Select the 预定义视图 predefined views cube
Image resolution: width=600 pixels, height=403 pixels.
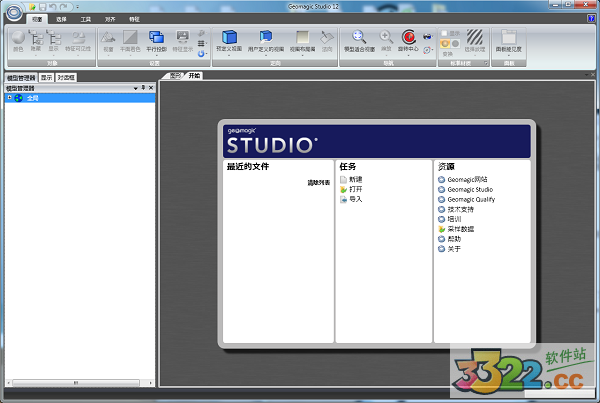[229, 39]
